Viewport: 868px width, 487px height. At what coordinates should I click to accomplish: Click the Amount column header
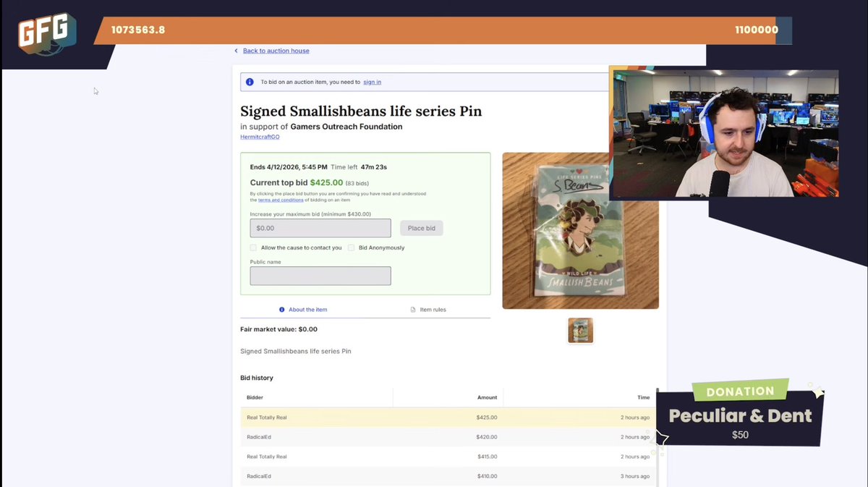coord(487,397)
